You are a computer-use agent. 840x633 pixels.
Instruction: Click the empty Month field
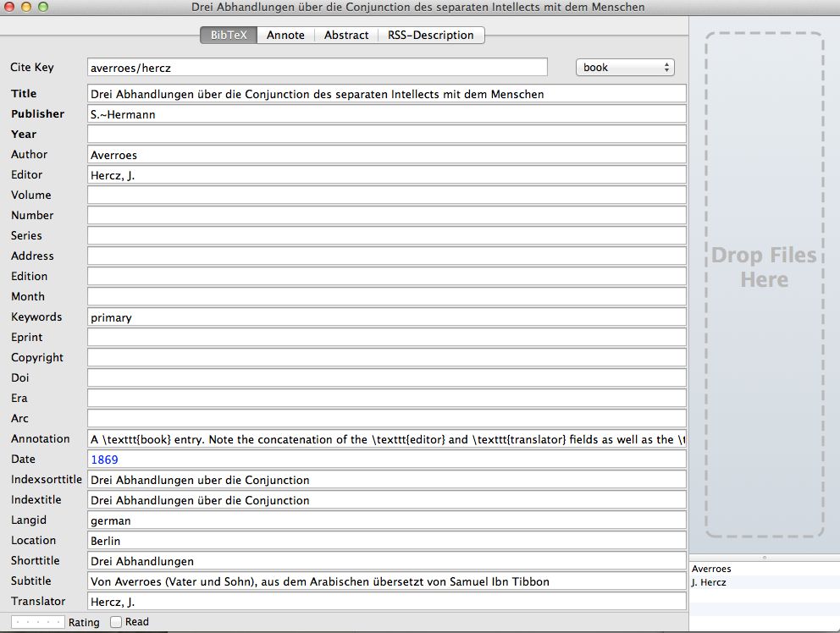[x=387, y=297]
